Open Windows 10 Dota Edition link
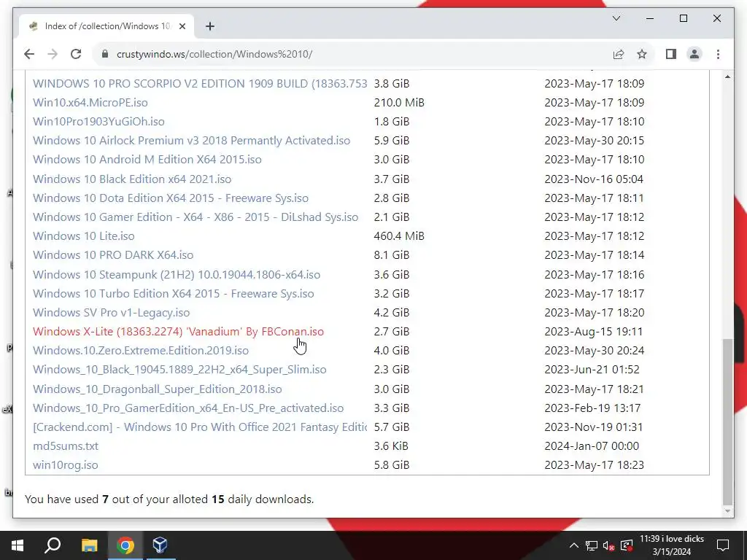 [171, 198]
